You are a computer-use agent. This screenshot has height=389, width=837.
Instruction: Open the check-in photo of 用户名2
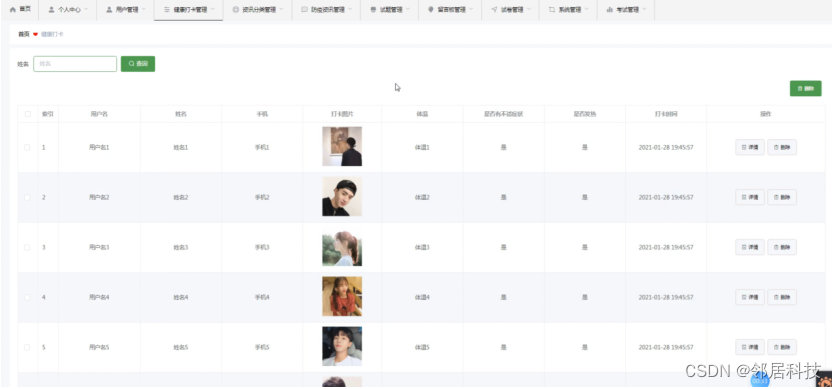point(342,197)
